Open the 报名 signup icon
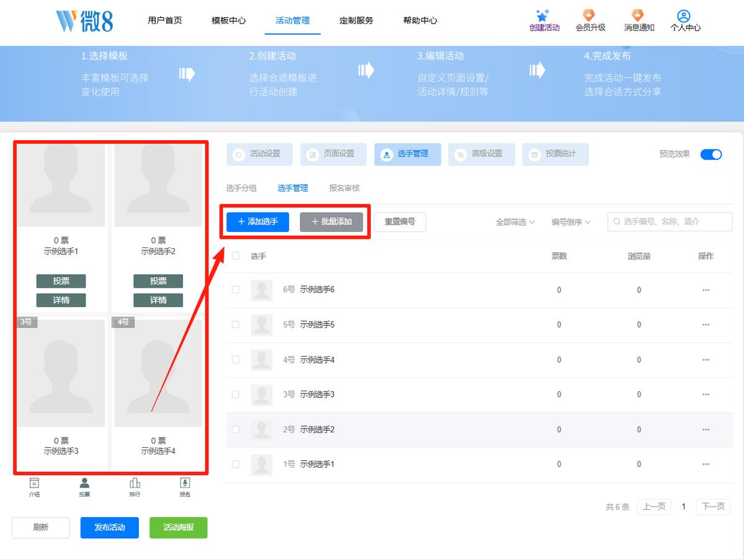 (x=185, y=483)
